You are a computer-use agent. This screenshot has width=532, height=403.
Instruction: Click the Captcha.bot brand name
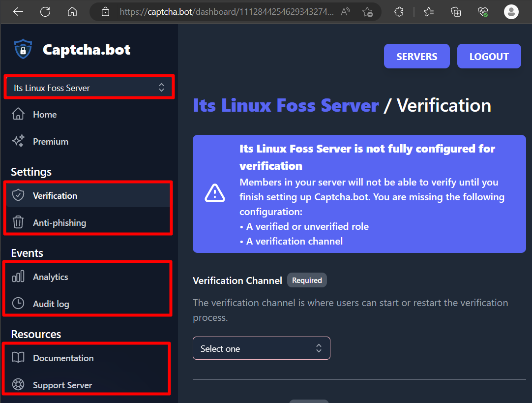pos(87,50)
